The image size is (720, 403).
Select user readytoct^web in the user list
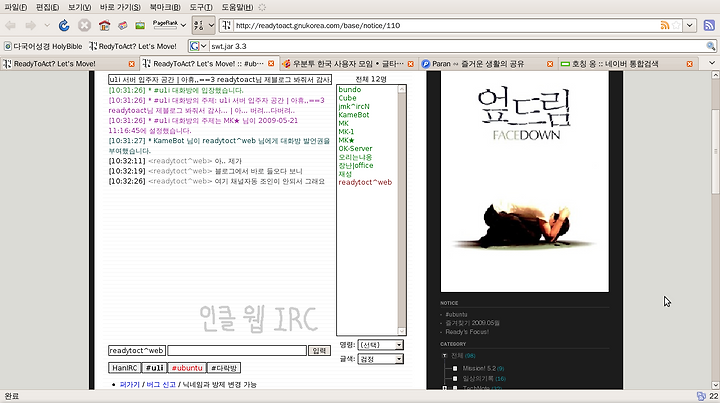click(365, 182)
